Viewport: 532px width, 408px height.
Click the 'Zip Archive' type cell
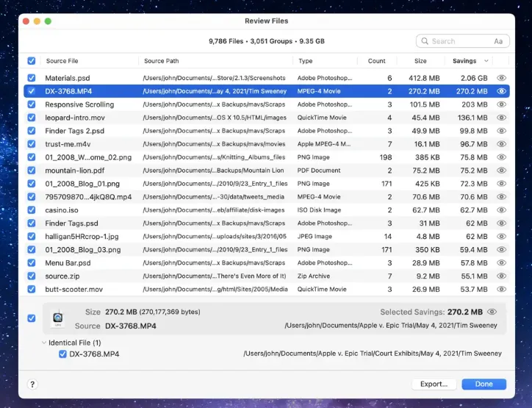pyautogui.click(x=314, y=276)
